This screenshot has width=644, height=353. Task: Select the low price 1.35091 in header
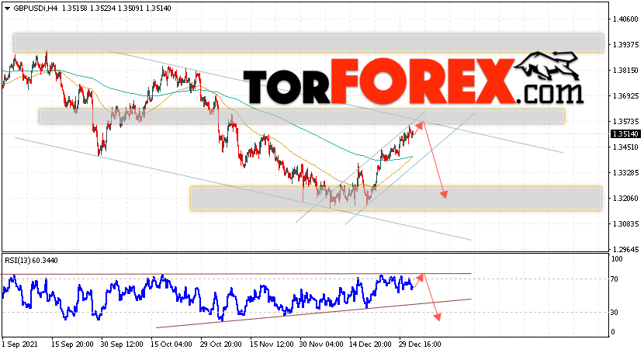130,9
